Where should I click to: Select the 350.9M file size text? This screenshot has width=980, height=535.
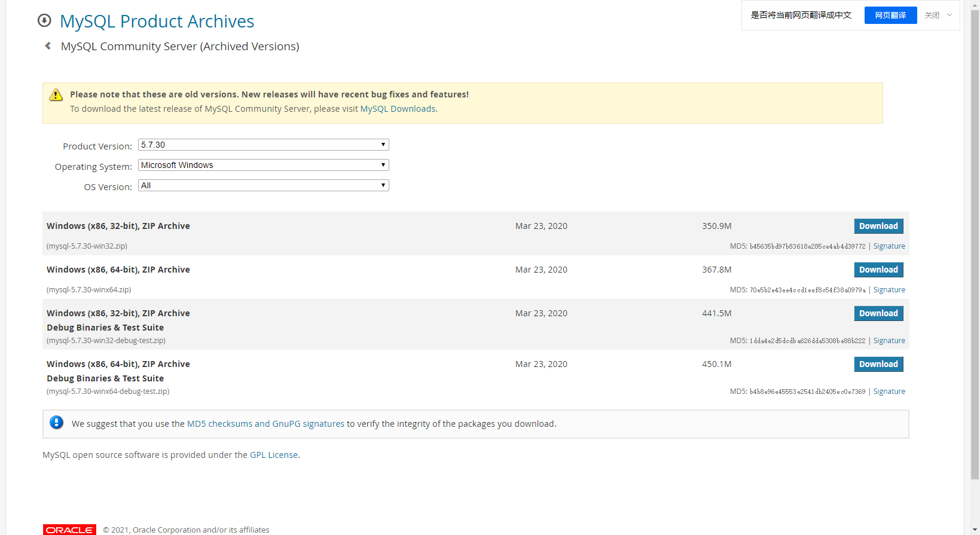[x=717, y=226]
